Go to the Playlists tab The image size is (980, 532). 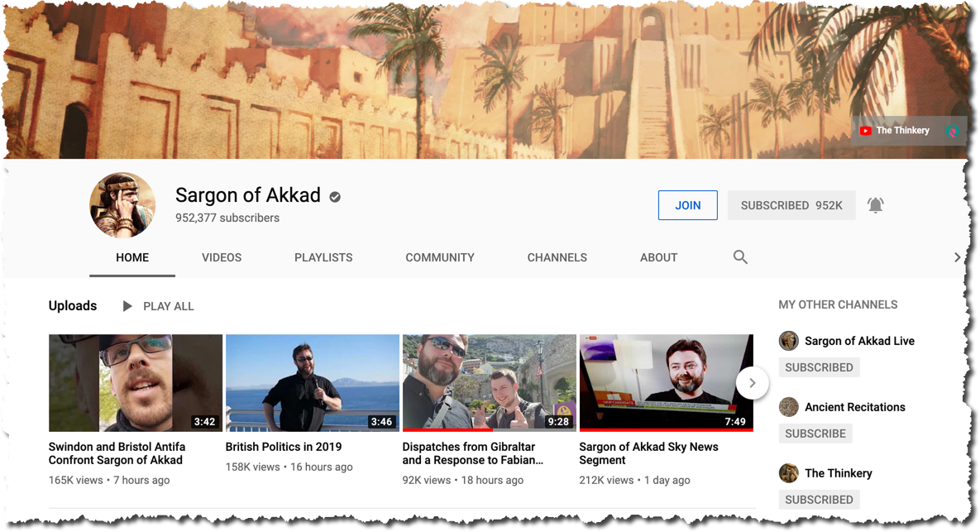(x=323, y=257)
